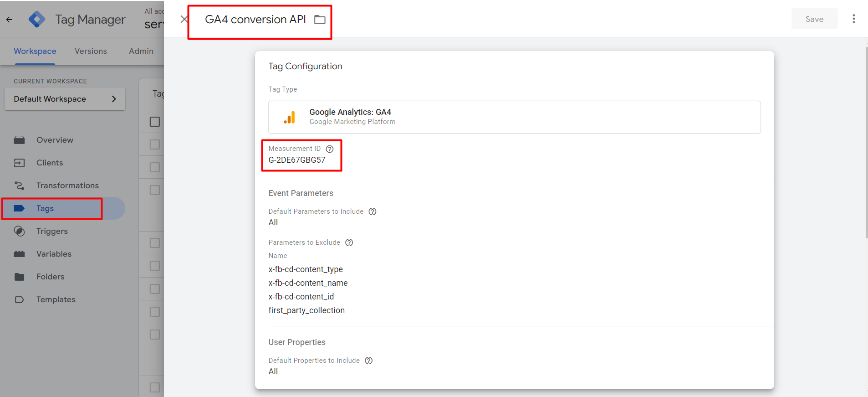The width and height of the screenshot is (868, 397).
Task: Click the Triggers circle icon
Action: pyautogui.click(x=19, y=231)
